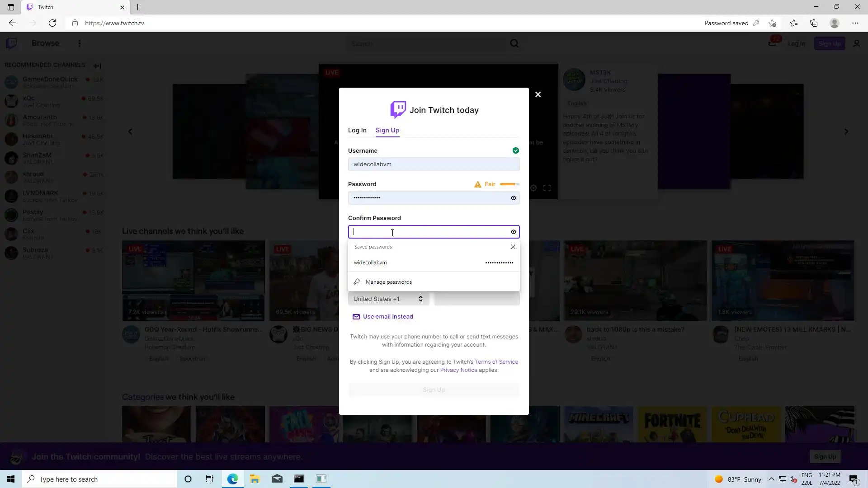Click the Username input field
Image resolution: width=868 pixels, height=488 pixels.
point(433,164)
